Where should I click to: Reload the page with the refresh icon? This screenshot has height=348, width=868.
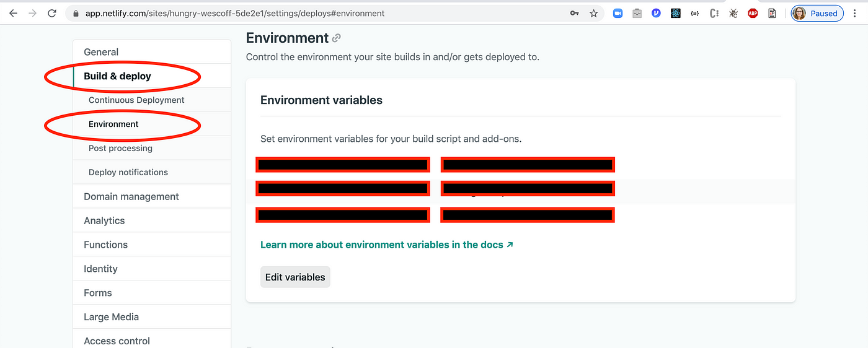pyautogui.click(x=52, y=13)
